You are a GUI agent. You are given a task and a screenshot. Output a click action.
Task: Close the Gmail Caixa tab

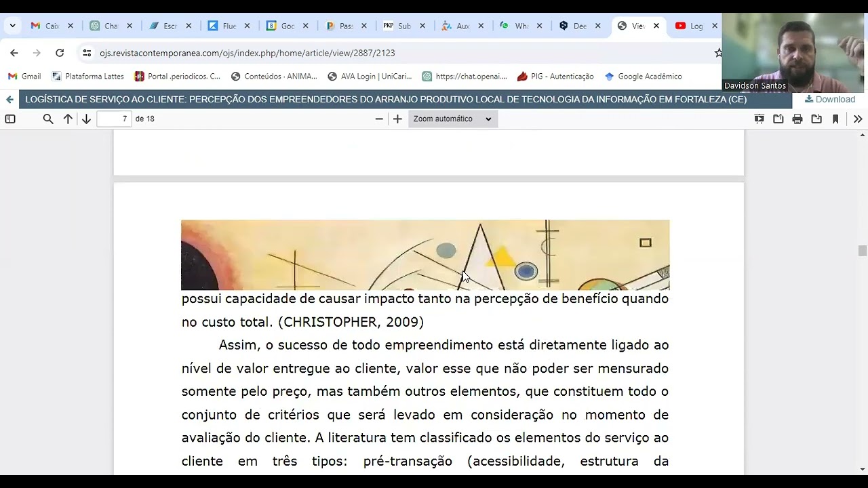click(71, 26)
